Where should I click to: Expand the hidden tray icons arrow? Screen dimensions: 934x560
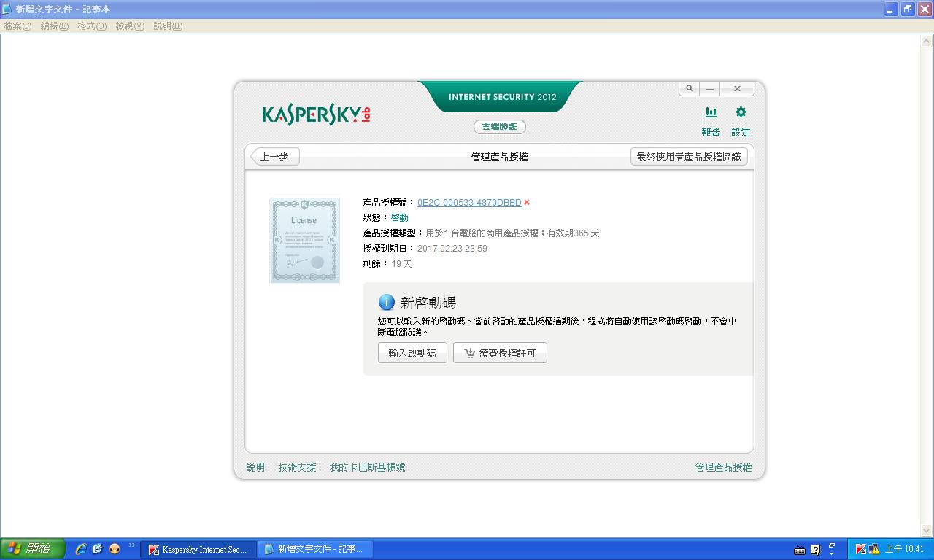tap(831, 552)
